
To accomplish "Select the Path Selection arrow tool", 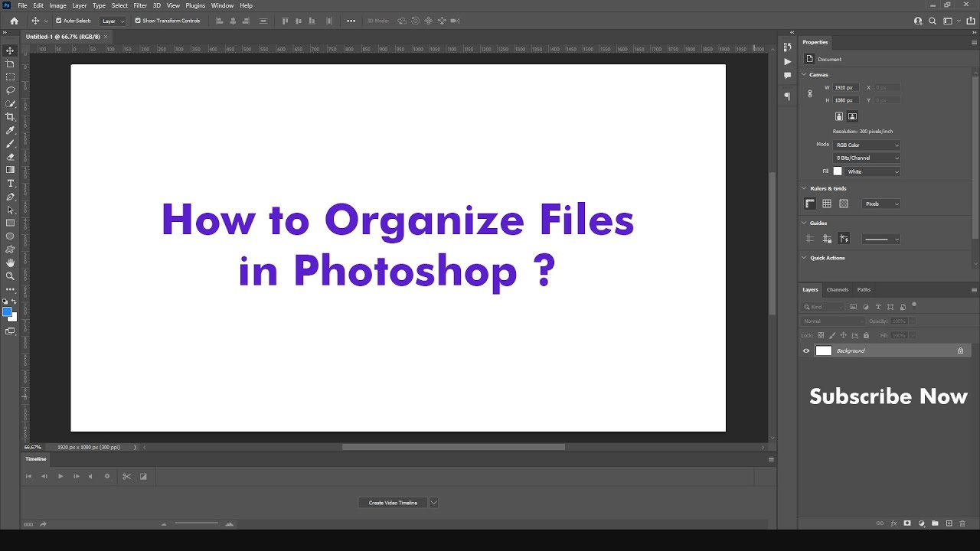I will point(10,210).
